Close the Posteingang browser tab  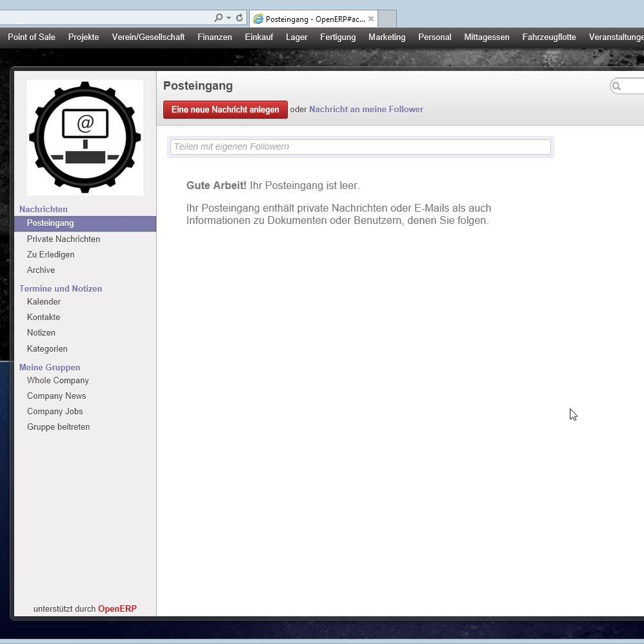(371, 19)
